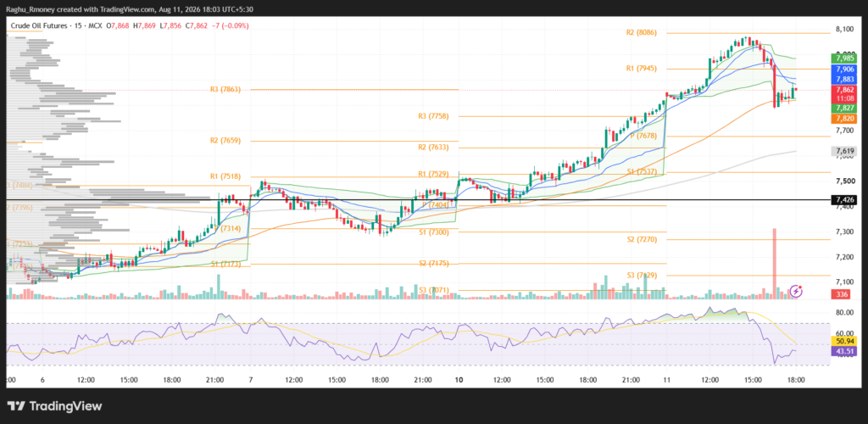The height and width of the screenshot is (424, 868).
Task: Click the orange 7,820 price tag
Action: [x=845, y=119]
